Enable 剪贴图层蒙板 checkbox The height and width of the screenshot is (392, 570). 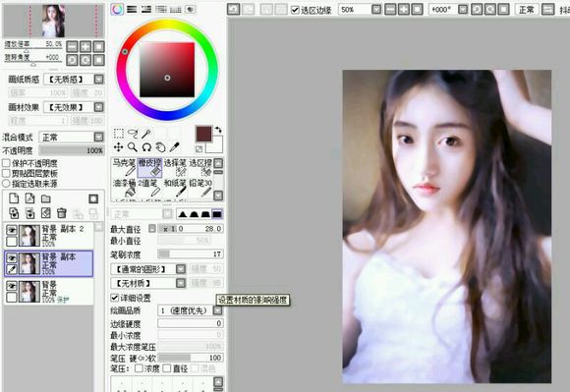point(6,173)
